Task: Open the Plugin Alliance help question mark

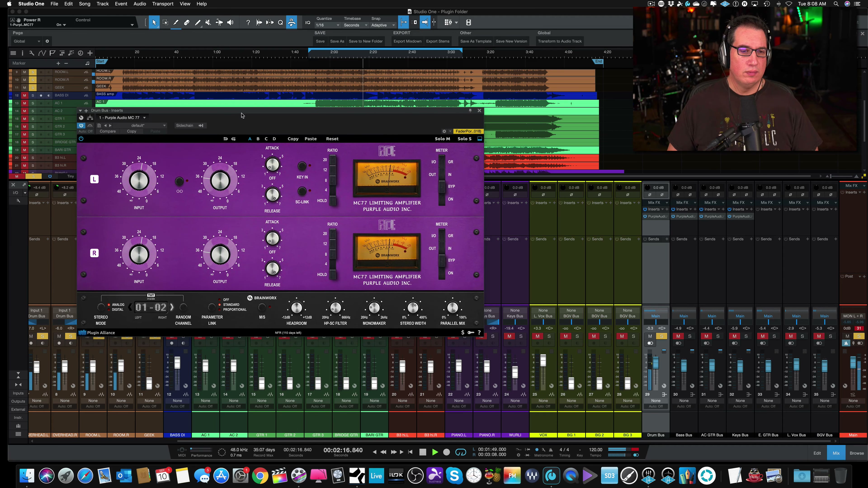Action: (x=479, y=332)
